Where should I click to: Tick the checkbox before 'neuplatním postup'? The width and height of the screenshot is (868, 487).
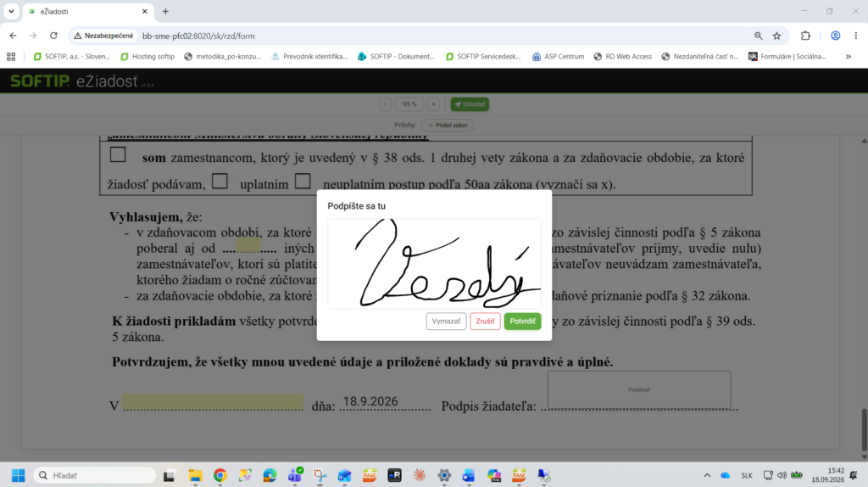click(x=303, y=182)
